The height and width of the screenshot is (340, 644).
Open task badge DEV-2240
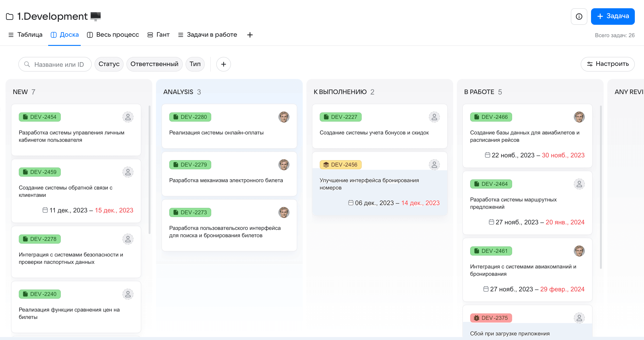click(x=40, y=294)
